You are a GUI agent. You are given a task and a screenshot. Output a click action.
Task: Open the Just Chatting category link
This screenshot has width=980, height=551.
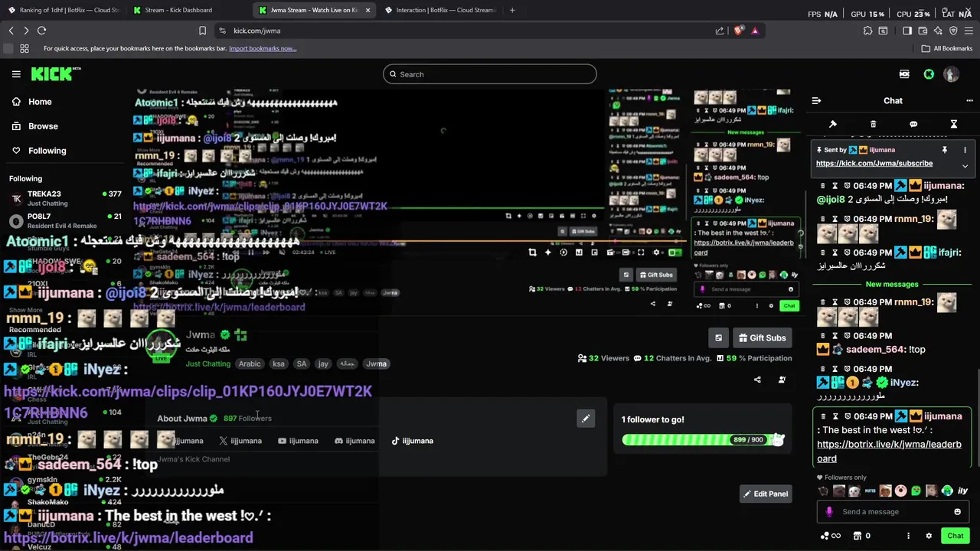(207, 364)
